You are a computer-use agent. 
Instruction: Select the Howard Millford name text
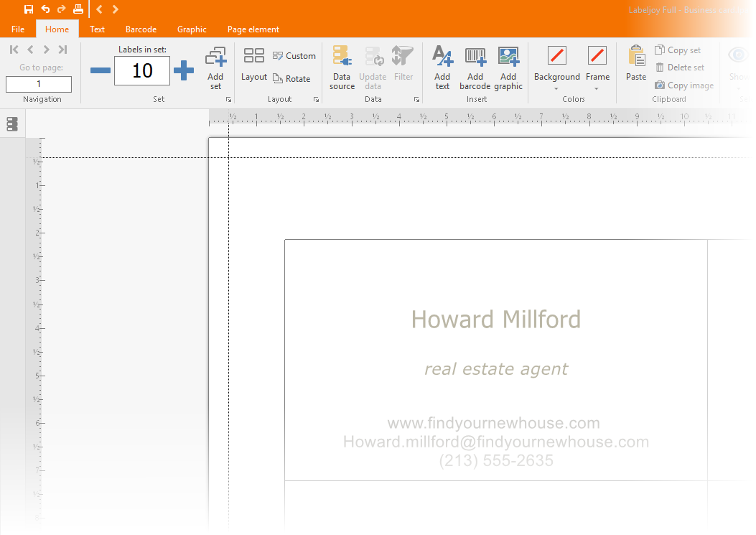496,320
